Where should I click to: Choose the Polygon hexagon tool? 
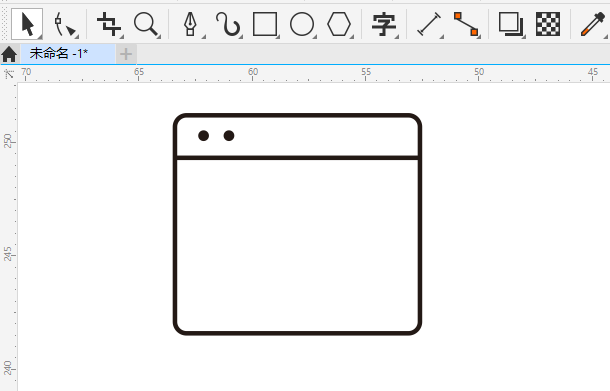click(339, 25)
